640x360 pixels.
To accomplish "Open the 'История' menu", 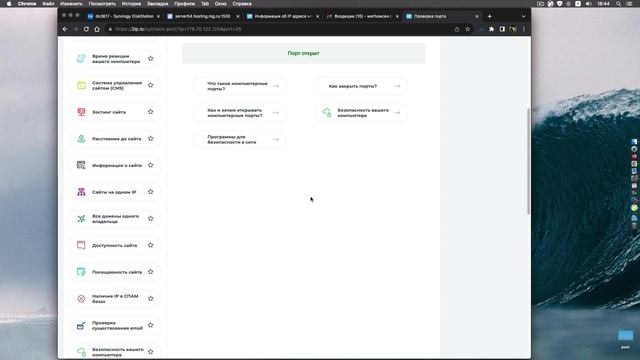I will 131,4.
